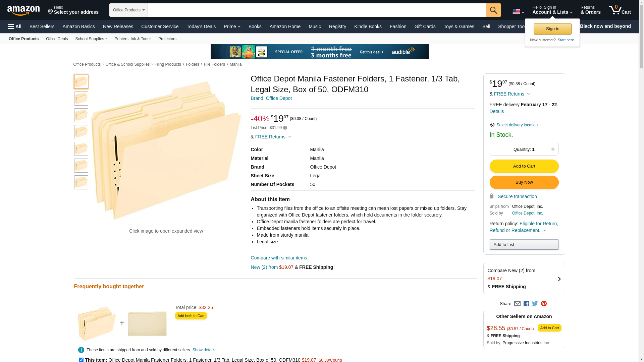
Task: Uncheck the 'This item' checkbox
Action: [81, 360]
